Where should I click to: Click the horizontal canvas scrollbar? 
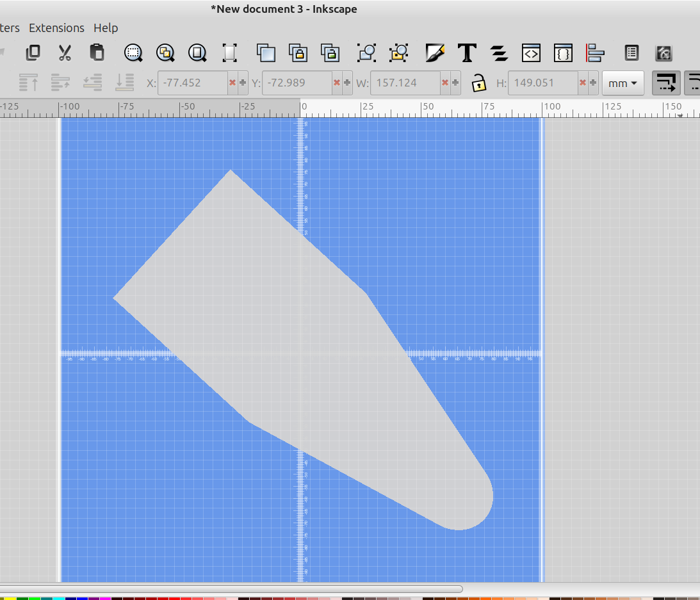click(231, 588)
